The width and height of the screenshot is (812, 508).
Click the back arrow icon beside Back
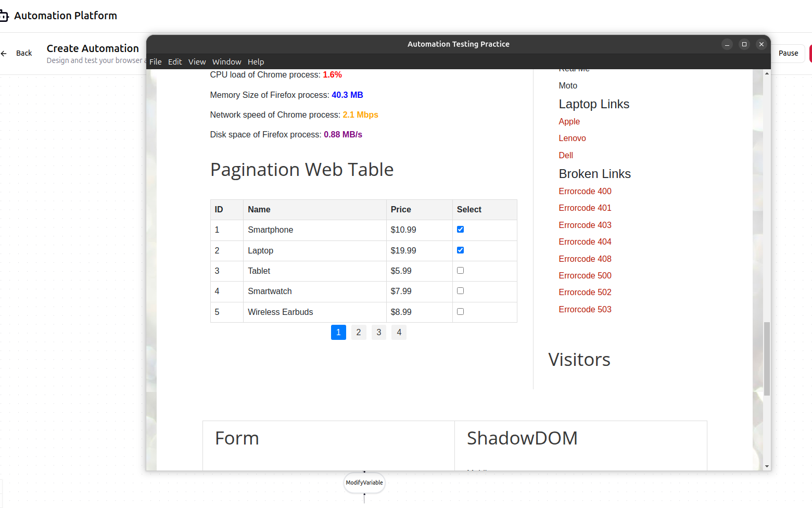pos(4,53)
